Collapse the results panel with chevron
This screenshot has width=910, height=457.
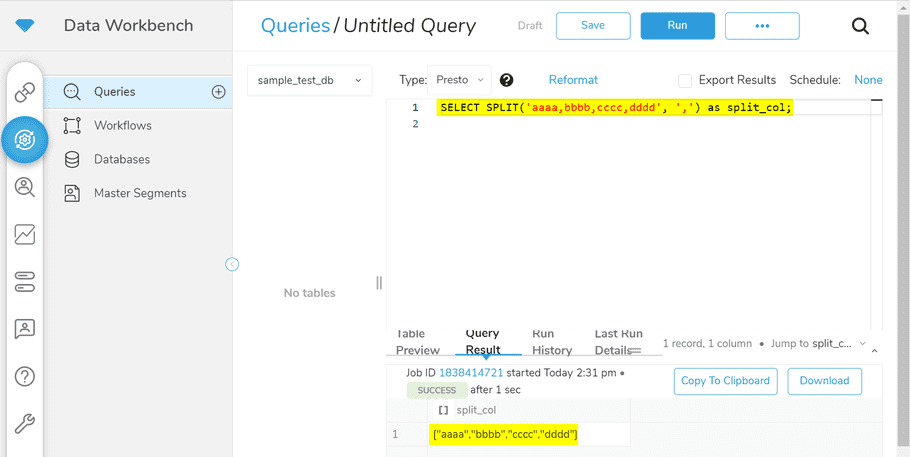(x=875, y=351)
